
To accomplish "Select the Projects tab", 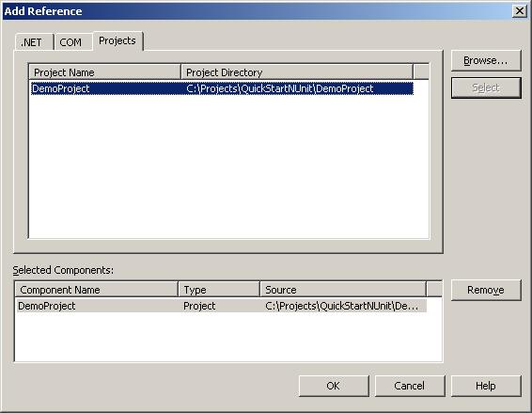I will point(117,40).
